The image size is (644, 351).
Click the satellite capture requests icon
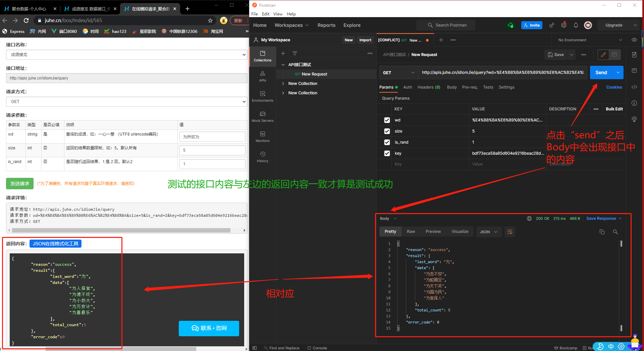[552, 25]
